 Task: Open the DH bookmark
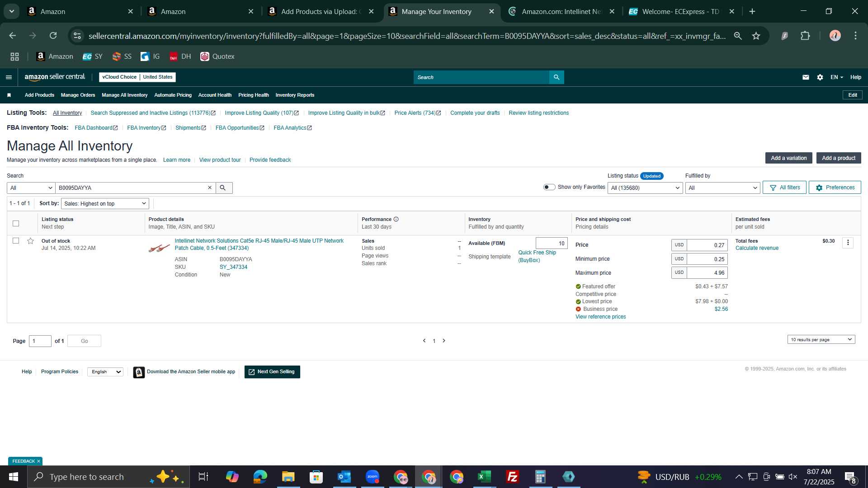click(x=180, y=56)
